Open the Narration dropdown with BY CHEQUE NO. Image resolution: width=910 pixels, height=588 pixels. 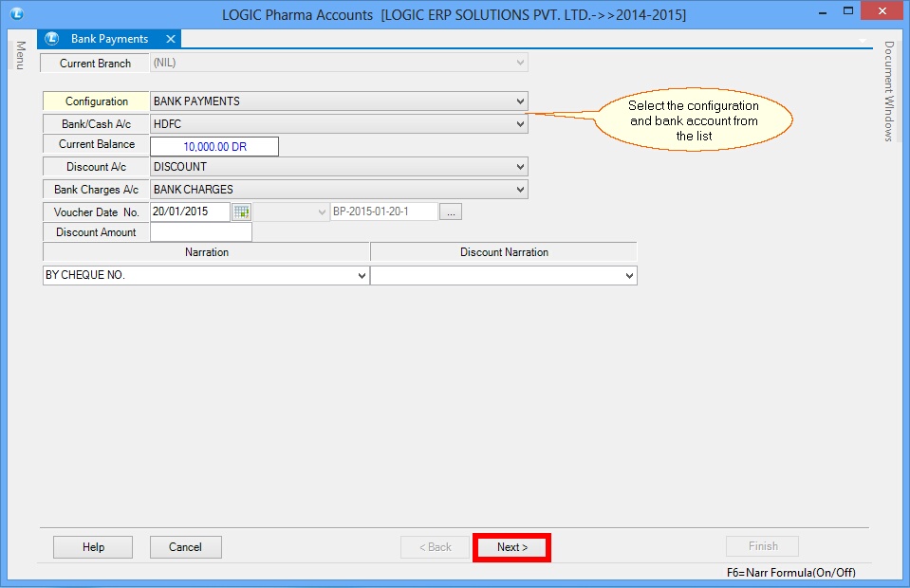point(362,275)
